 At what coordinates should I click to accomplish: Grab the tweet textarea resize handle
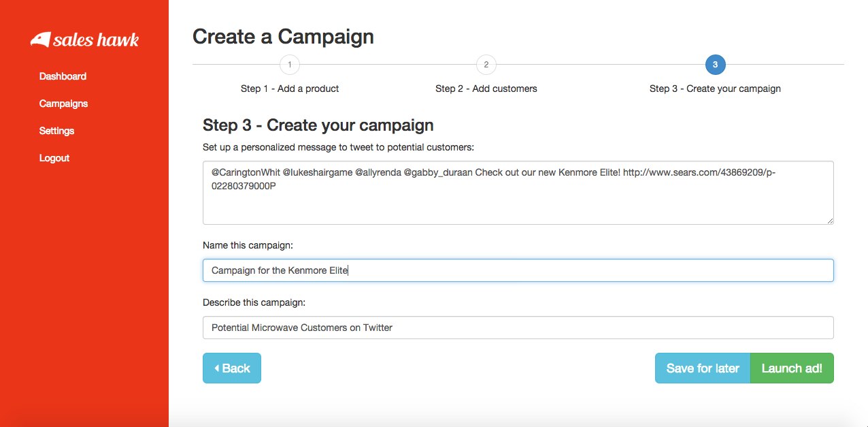point(830,221)
